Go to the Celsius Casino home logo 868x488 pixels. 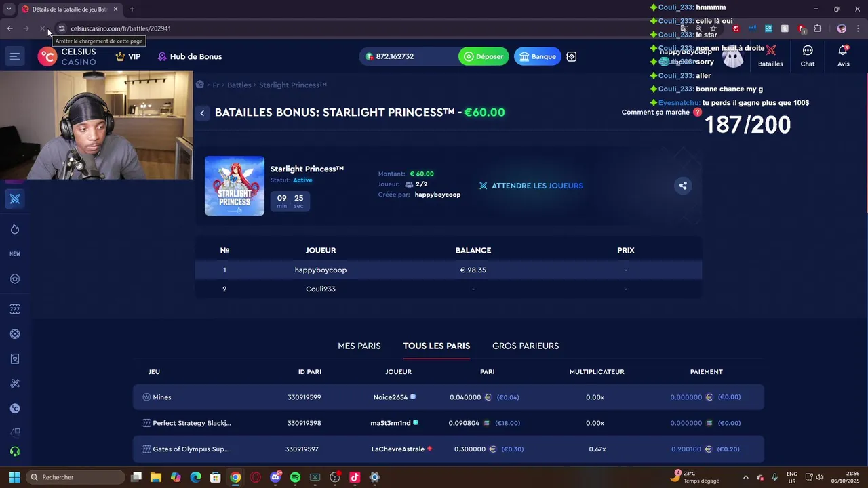click(67, 57)
